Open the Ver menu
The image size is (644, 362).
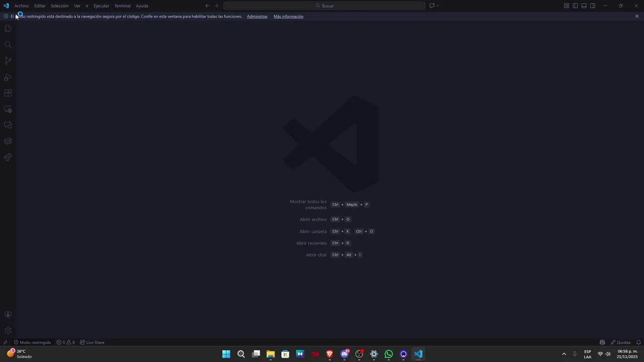point(77,6)
